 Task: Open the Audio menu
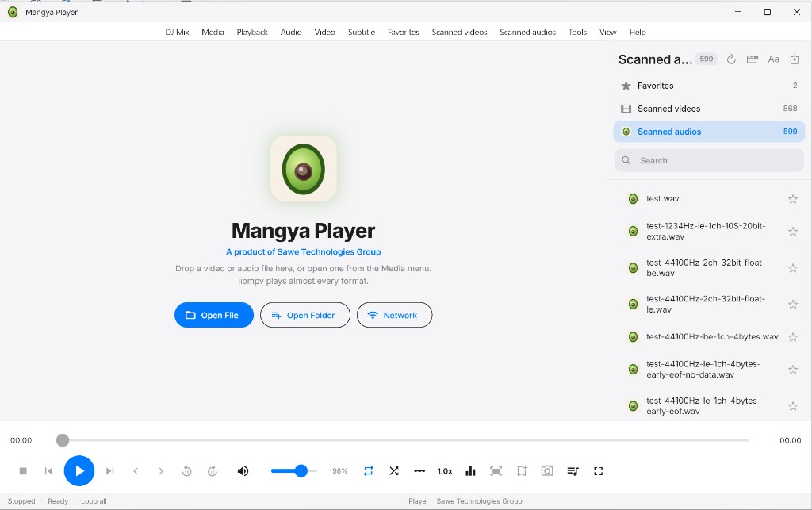[291, 32]
